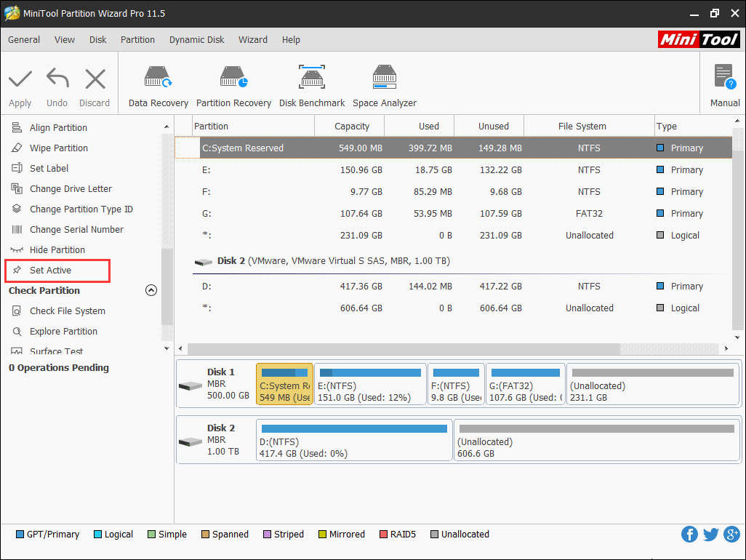Select the Disk 2 drive icon in disk map

(190, 442)
